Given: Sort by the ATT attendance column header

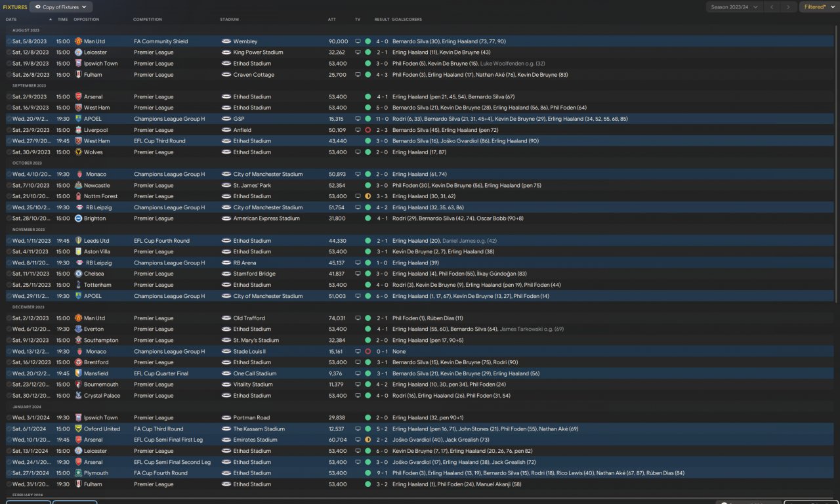Looking at the screenshot, I should (x=332, y=20).
